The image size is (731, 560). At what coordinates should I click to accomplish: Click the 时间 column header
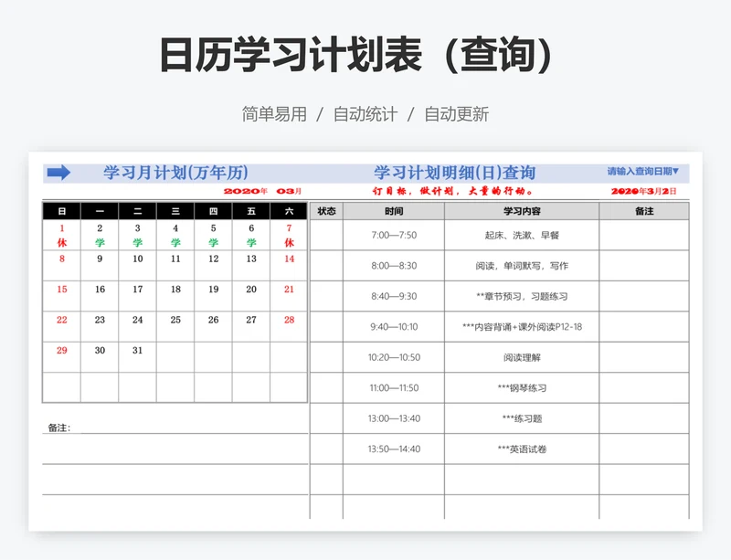pyautogui.click(x=394, y=211)
